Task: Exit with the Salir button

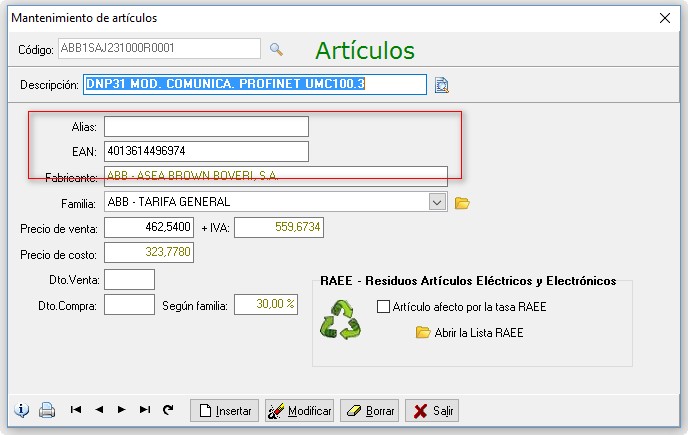Action: 432,411
